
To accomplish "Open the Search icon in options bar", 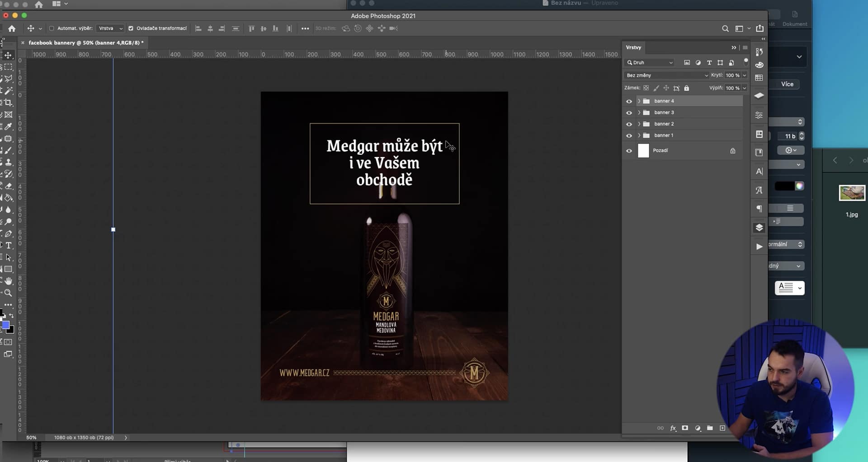I will [725, 28].
